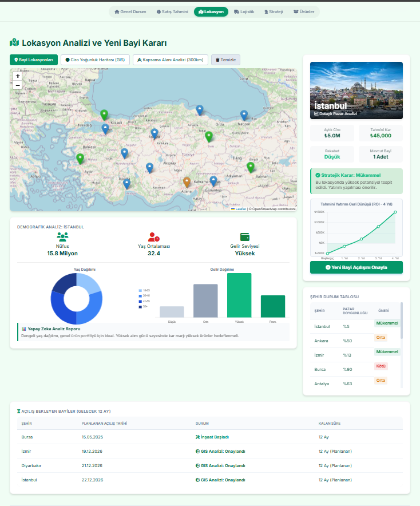Click the 55+ age legend swatch
Viewport: 420px width, 506px height.
tap(140, 307)
